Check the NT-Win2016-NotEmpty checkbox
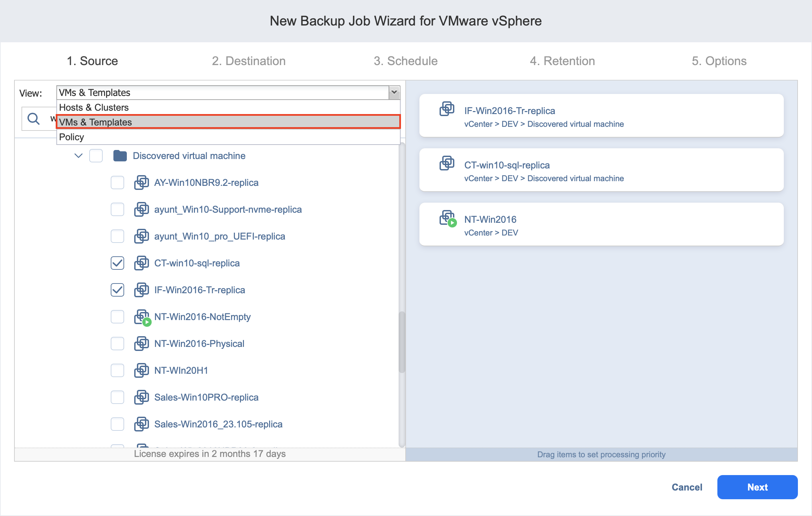Screen dimensions: 812x516 [x=117, y=317]
